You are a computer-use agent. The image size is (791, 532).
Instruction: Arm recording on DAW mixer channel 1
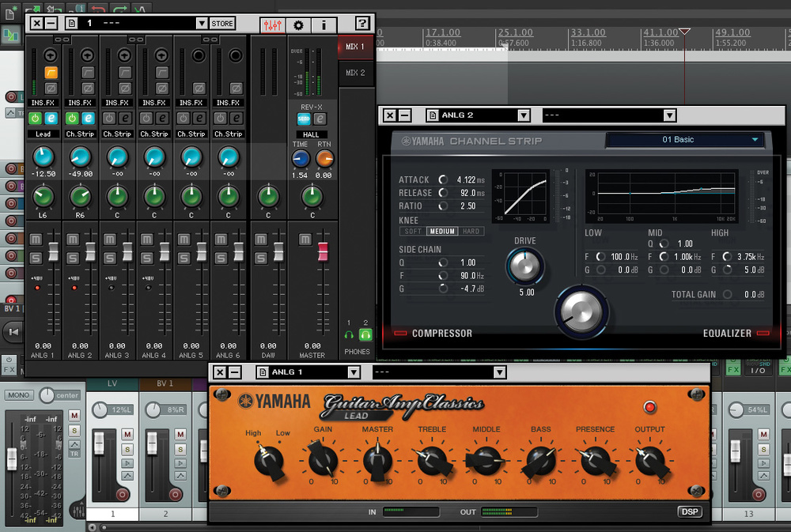pyautogui.click(x=122, y=494)
